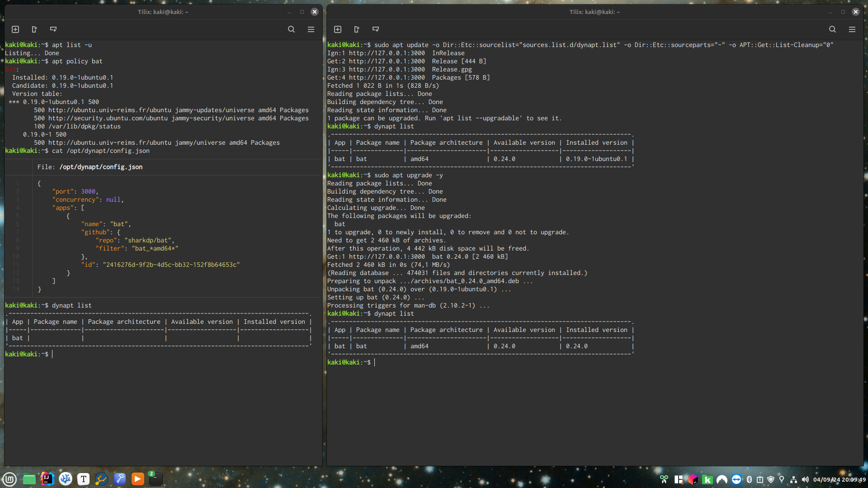The width and height of the screenshot is (868, 488).
Task: Add terminal right in the right Tilix window
Action: [x=357, y=29]
